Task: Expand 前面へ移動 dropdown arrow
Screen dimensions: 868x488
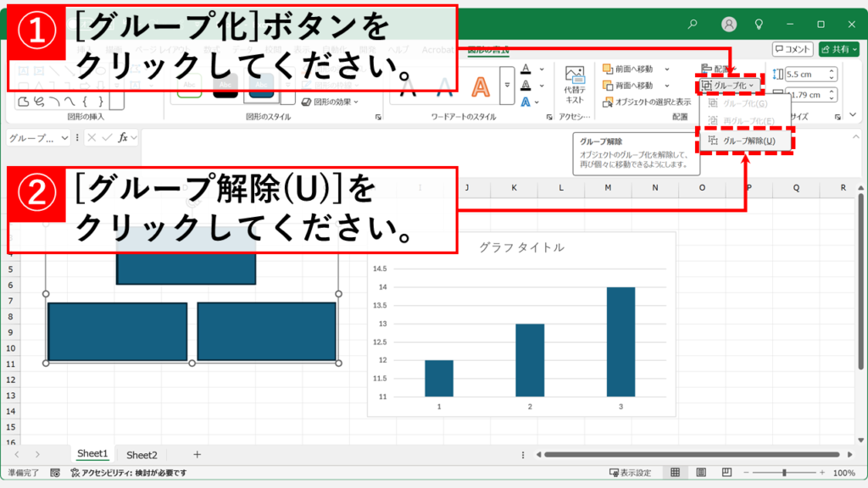Action: click(x=666, y=69)
